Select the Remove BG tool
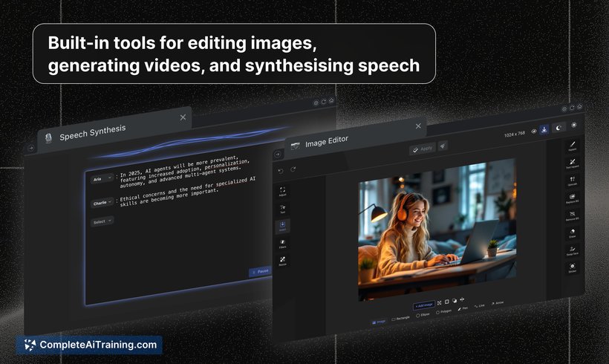Image resolution: width=609 pixels, height=364 pixels. tap(572, 215)
